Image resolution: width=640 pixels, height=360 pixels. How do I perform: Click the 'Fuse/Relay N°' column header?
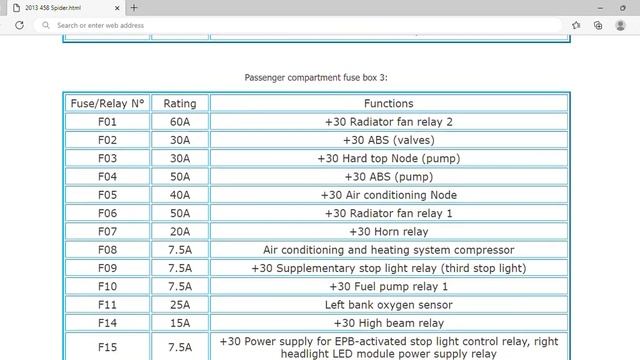point(107,104)
